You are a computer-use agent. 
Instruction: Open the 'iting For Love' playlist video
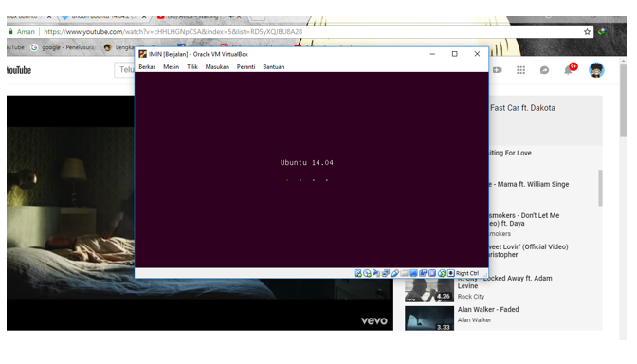click(510, 153)
